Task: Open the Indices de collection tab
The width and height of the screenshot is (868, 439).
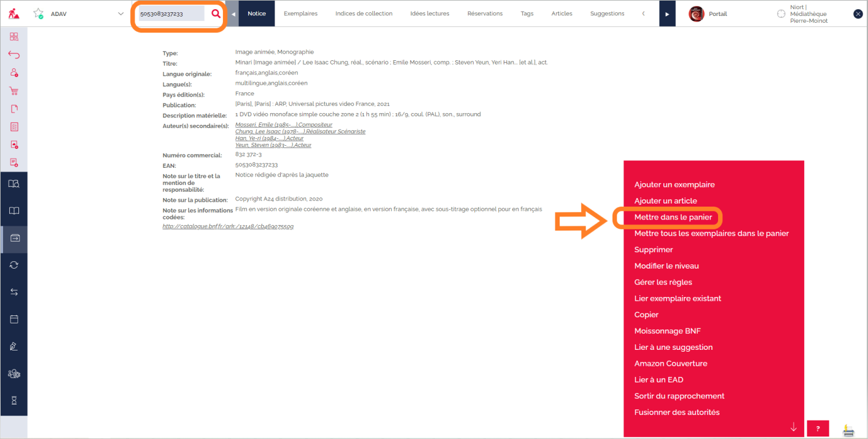Action: tap(364, 14)
